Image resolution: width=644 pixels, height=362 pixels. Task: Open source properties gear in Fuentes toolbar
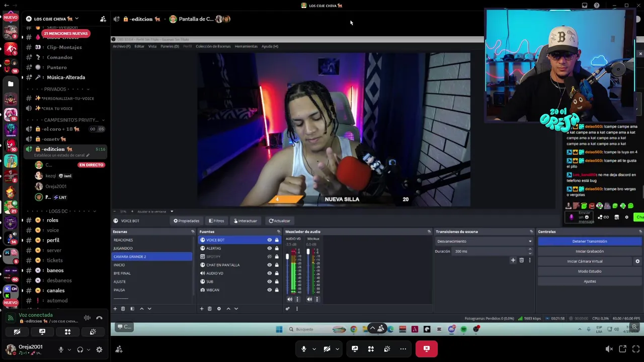[219, 309]
